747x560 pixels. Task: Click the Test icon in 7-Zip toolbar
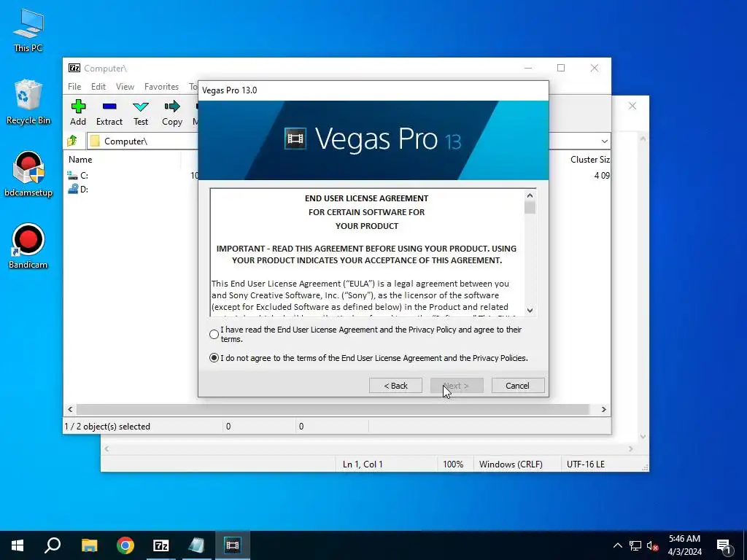point(141,112)
